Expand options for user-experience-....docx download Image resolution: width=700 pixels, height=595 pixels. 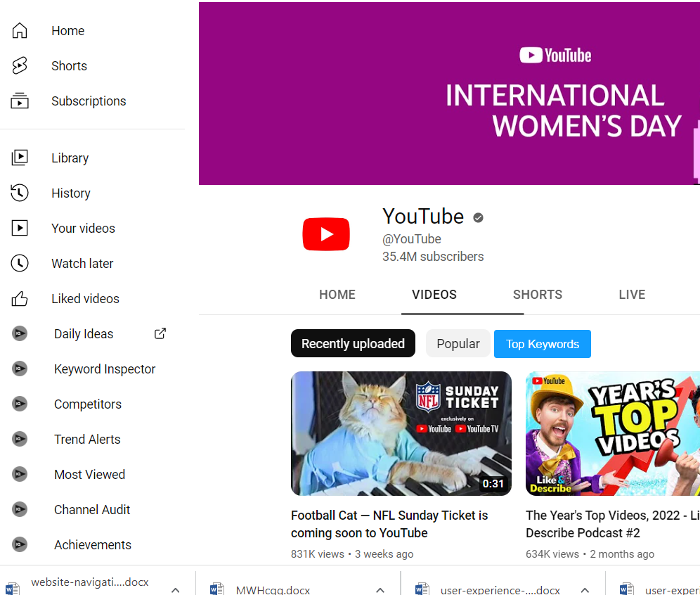(585, 590)
